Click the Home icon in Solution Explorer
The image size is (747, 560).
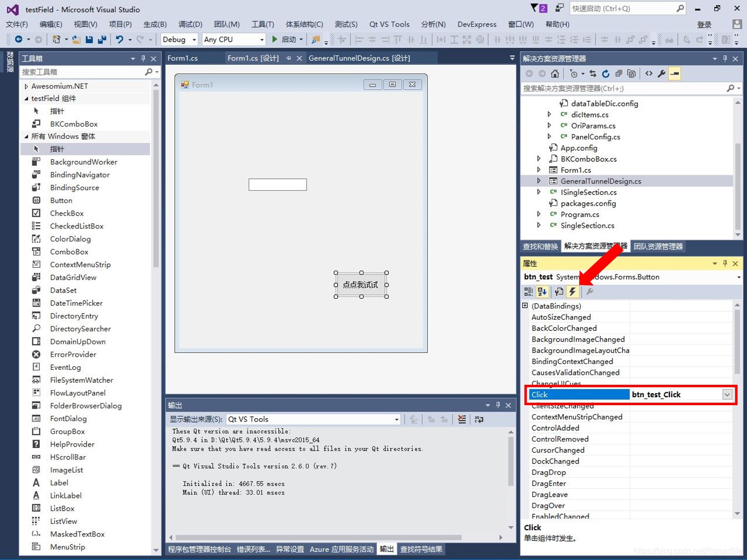[x=555, y=74]
